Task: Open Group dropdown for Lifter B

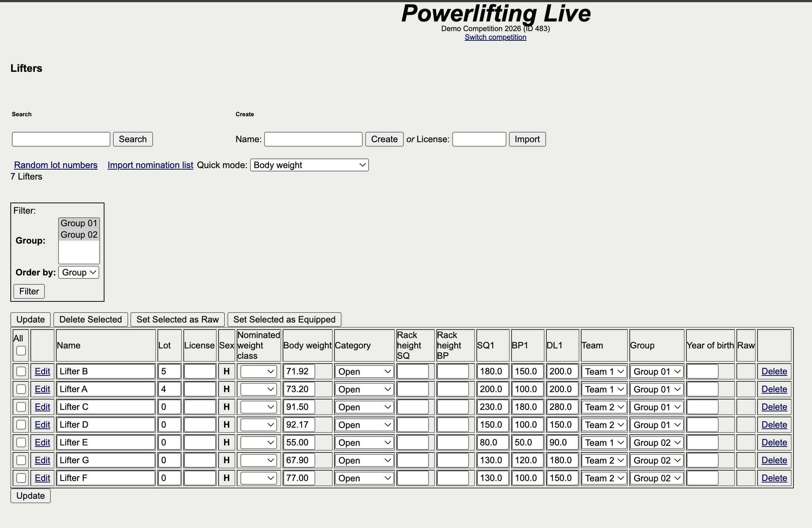Action: coord(657,371)
